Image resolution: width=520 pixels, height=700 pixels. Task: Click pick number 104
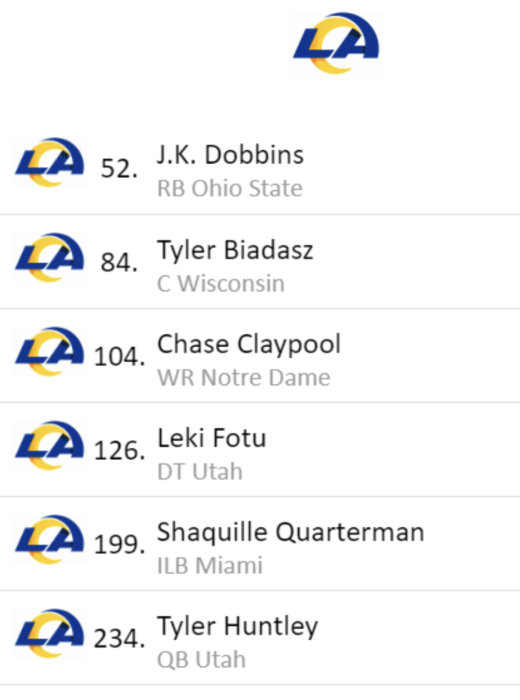point(120,357)
